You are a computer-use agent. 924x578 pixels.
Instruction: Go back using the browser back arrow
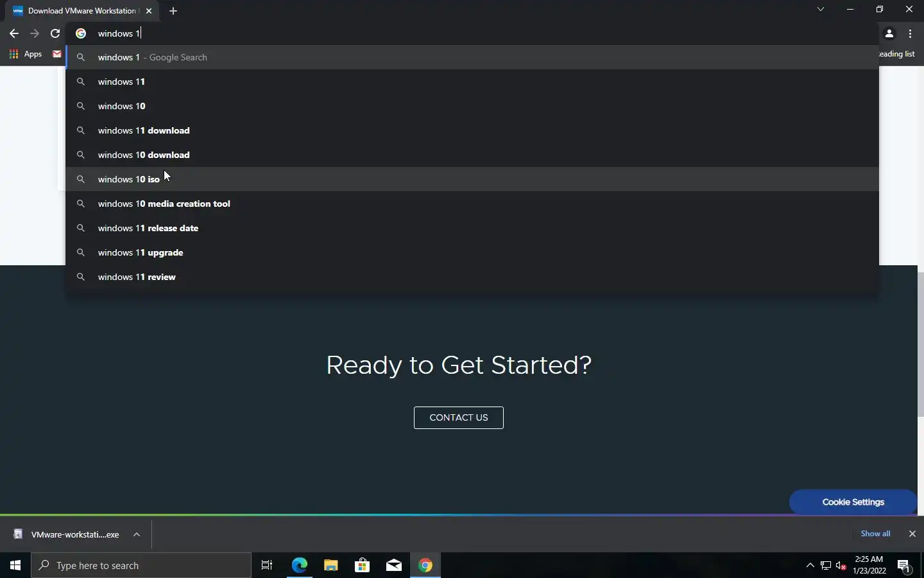point(14,33)
